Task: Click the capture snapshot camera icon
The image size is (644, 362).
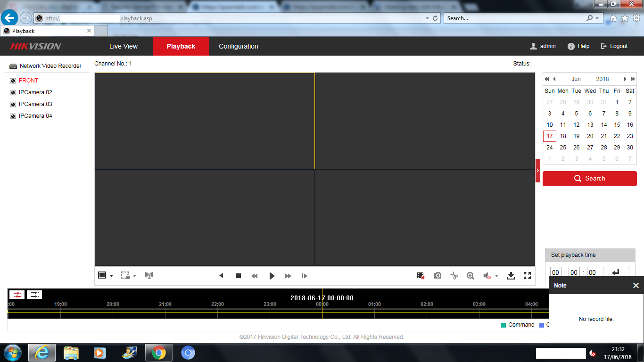Action: [438, 276]
